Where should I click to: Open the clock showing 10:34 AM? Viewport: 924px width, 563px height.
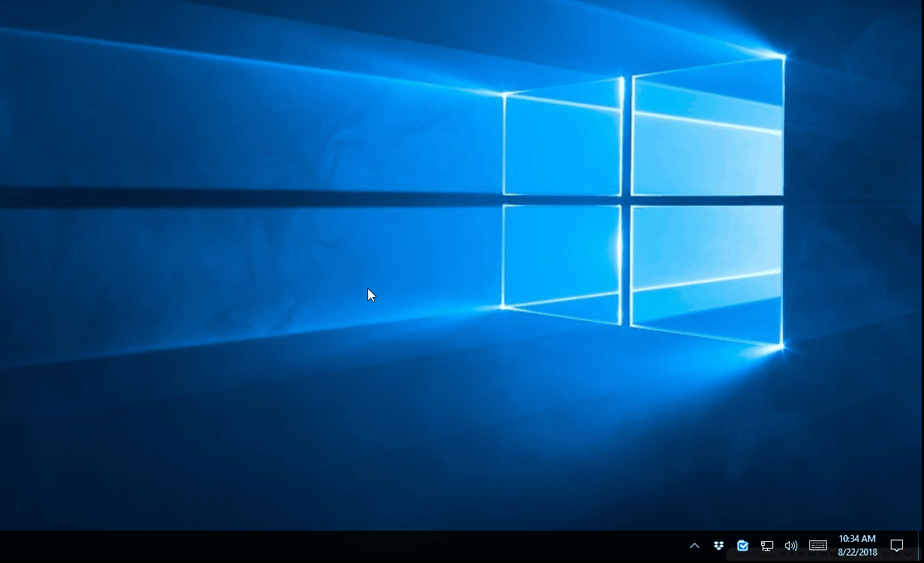tap(858, 546)
